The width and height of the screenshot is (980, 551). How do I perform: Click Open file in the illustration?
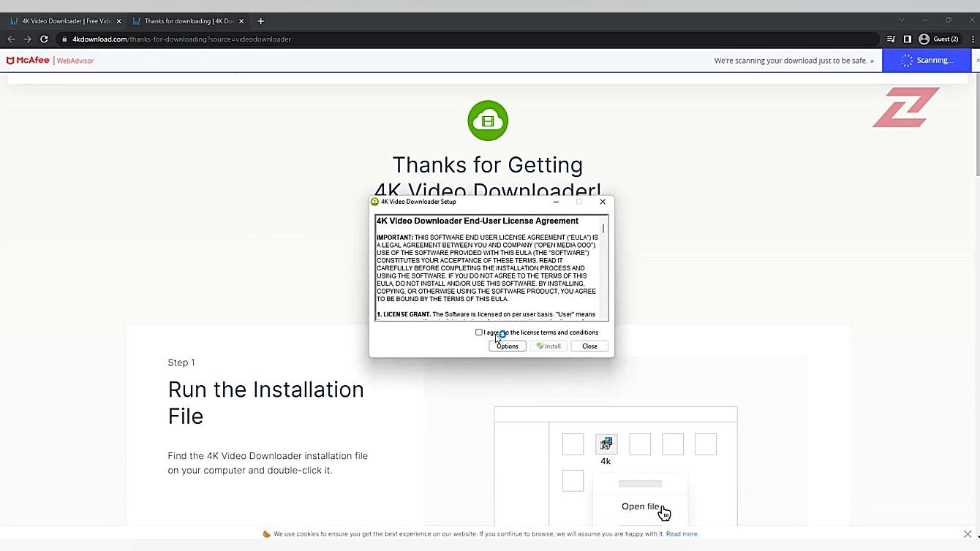[641, 506]
